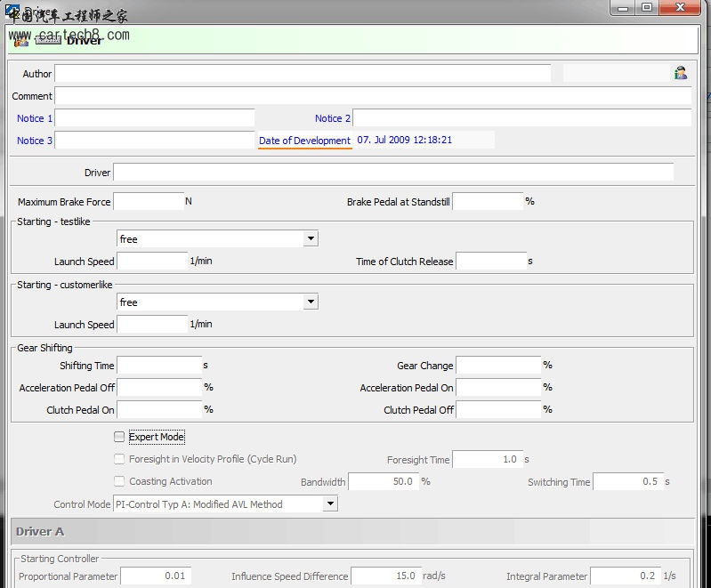Click the Brake Pedal at Standstill field
The height and width of the screenshot is (588, 711).
tap(488, 202)
